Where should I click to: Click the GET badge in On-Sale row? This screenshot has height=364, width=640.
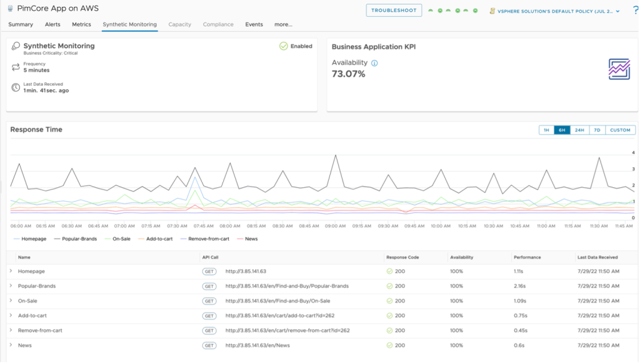tap(209, 301)
